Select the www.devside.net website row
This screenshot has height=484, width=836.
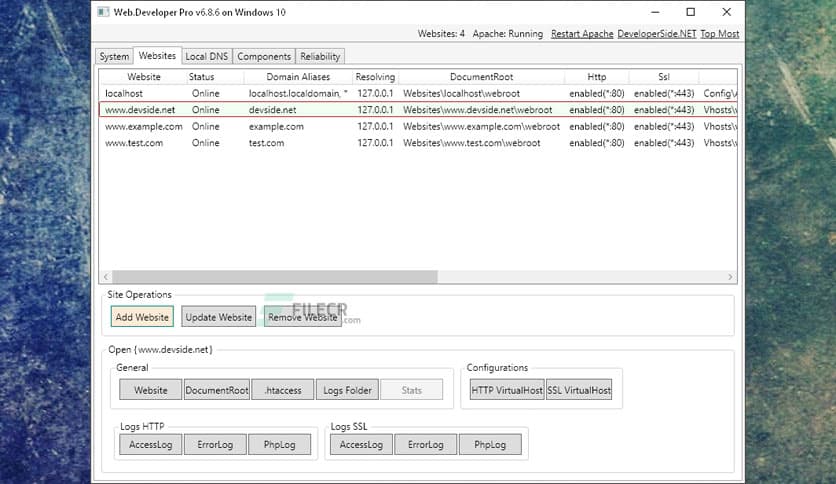click(x=418, y=110)
